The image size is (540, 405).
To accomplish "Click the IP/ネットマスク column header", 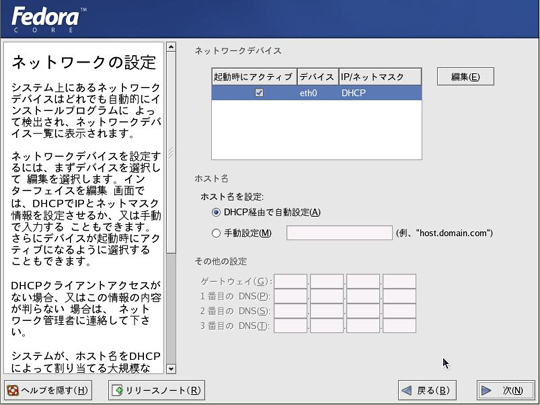I will (x=380, y=76).
